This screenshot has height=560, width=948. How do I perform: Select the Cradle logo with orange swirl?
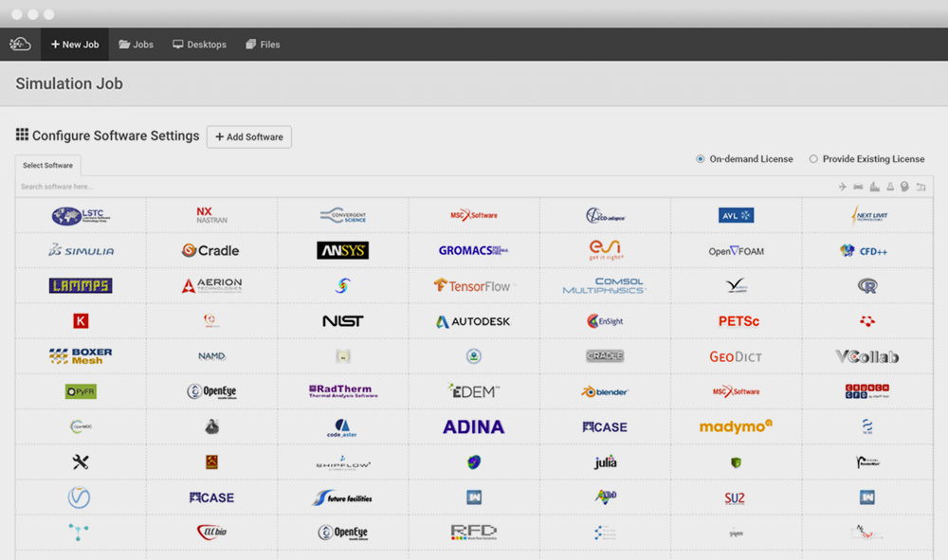(210, 251)
